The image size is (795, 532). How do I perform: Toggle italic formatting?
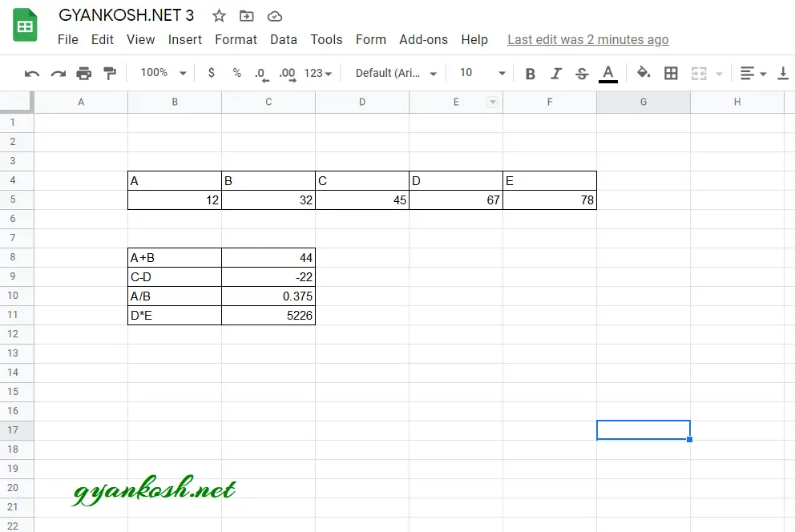coord(556,74)
